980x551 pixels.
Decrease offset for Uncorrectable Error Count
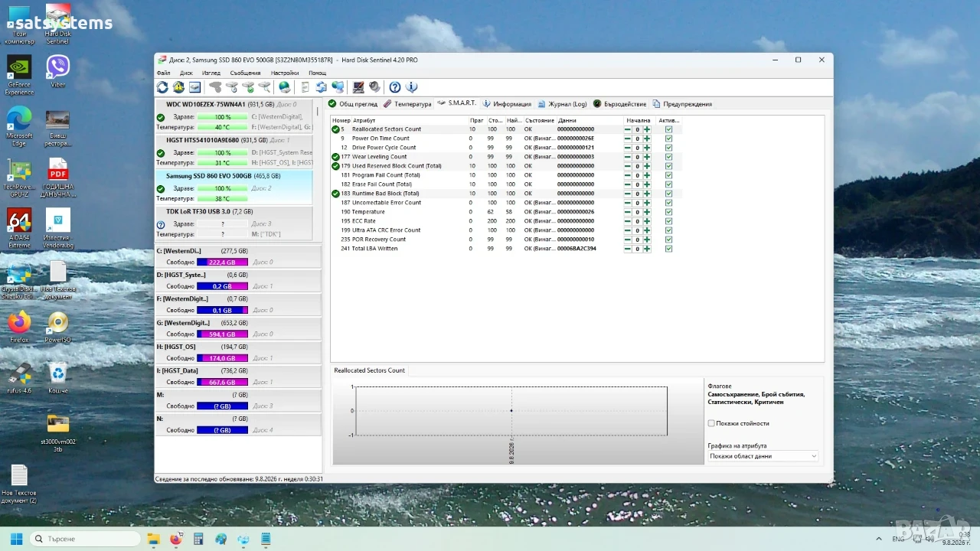point(628,203)
